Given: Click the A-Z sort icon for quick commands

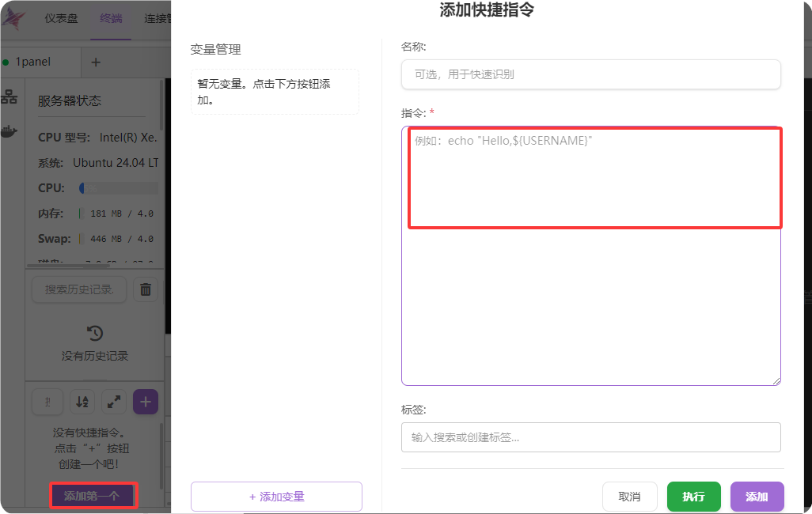Looking at the screenshot, I should pyautogui.click(x=82, y=402).
